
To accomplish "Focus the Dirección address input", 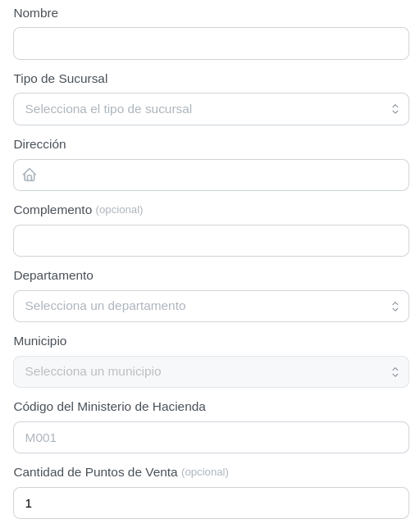I will [x=211, y=175].
